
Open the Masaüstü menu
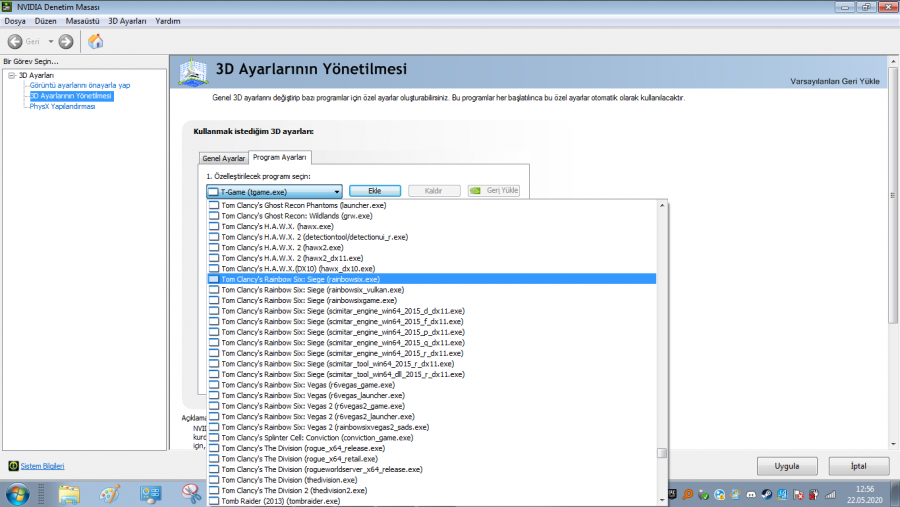coord(82,21)
